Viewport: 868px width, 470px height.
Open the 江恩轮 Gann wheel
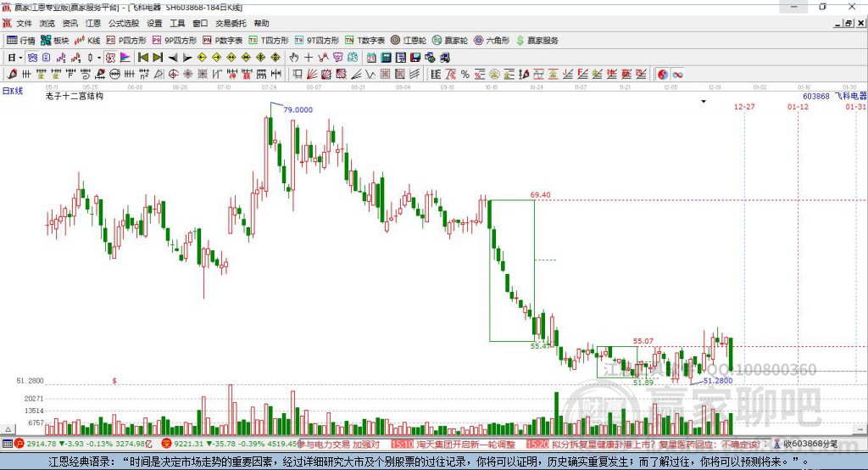tap(409, 41)
